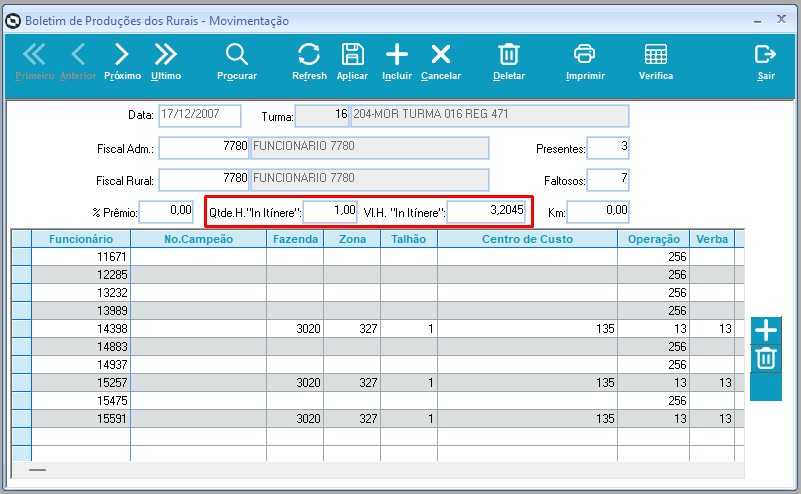
Task: Click the % Prêmio field
Action: click(x=166, y=211)
